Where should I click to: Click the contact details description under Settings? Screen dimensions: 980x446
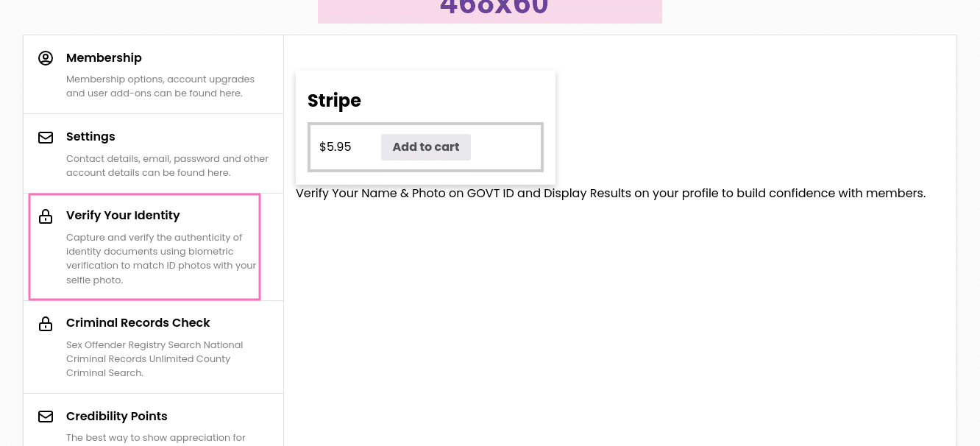(167, 166)
